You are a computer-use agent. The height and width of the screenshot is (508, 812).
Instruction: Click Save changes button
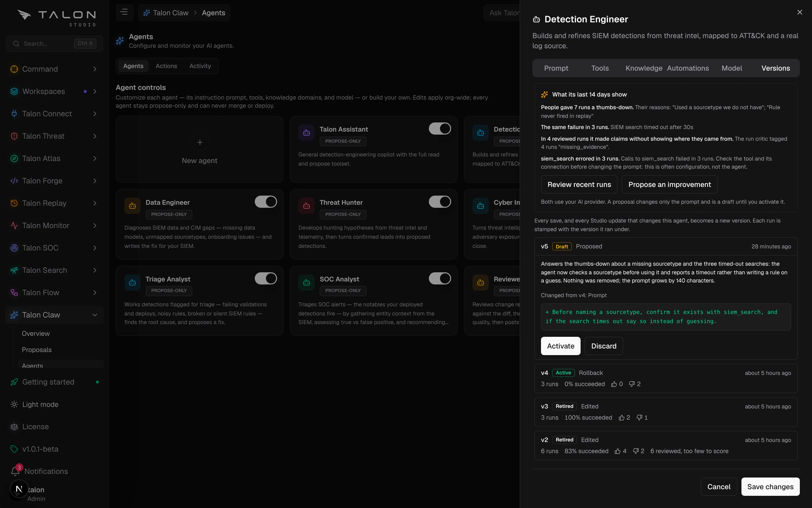[x=770, y=486]
